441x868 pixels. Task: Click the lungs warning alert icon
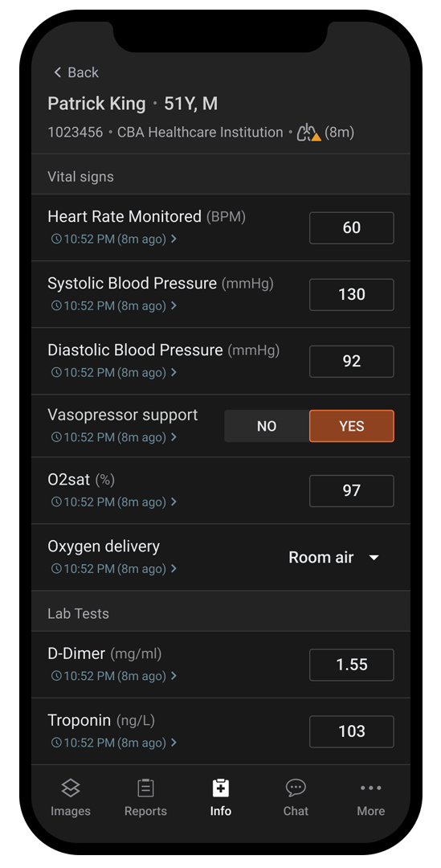308,133
